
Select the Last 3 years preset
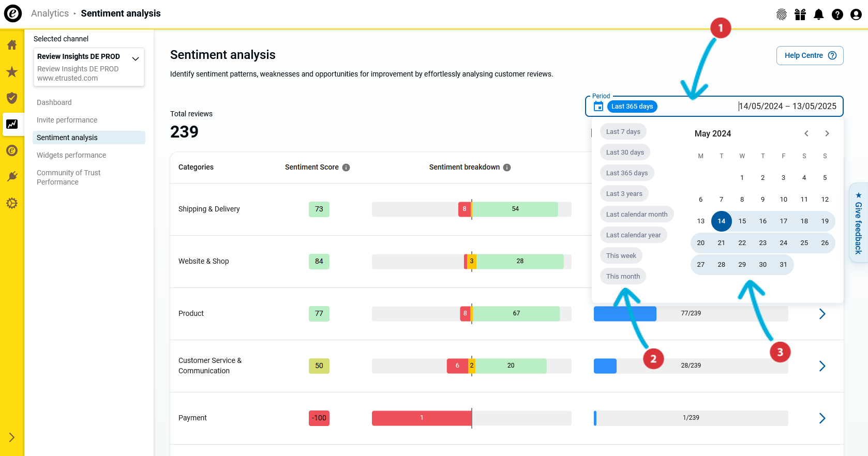(624, 194)
